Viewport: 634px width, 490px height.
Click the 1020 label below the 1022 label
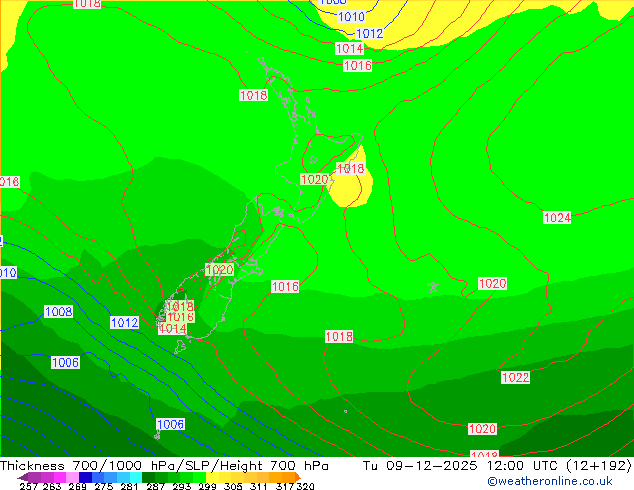(x=482, y=429)
